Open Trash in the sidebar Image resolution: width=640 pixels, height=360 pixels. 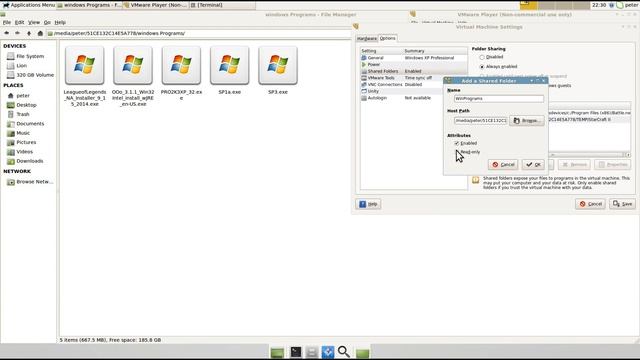click(x=18, y=114)
